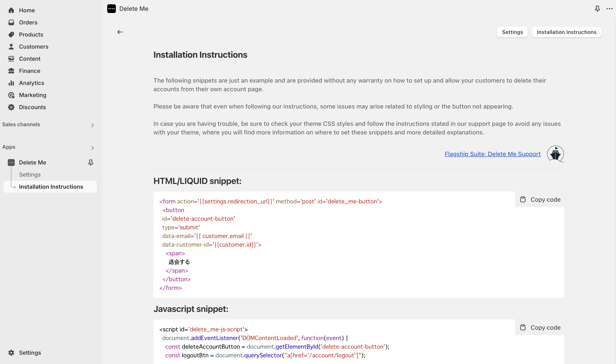The height and width of the screenshot is (364, 616).
Task: Copy code of the Javascript snippet
Action: (x=540, y=327)
